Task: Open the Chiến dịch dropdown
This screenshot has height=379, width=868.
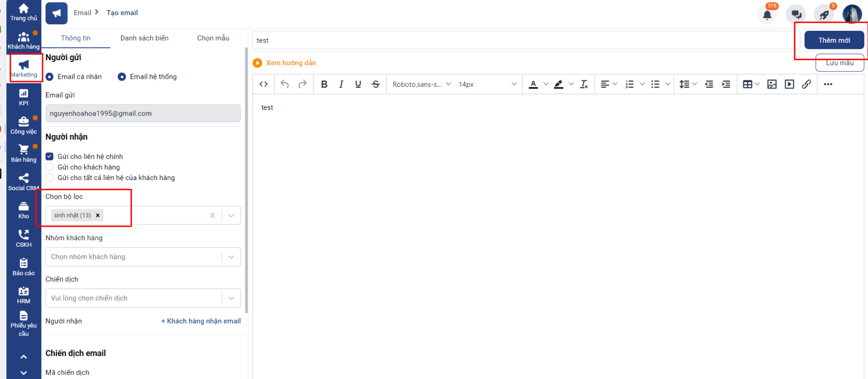Action: pos(231,298)
